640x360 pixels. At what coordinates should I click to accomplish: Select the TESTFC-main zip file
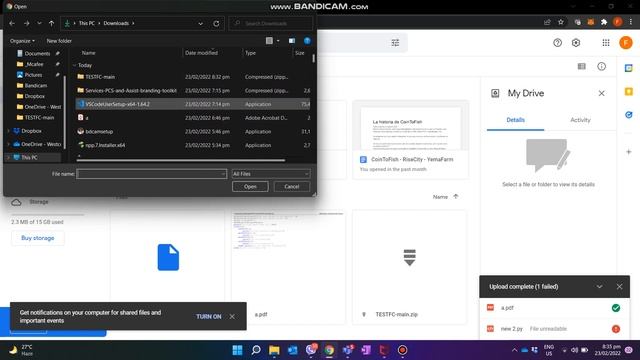coord(193,77)
